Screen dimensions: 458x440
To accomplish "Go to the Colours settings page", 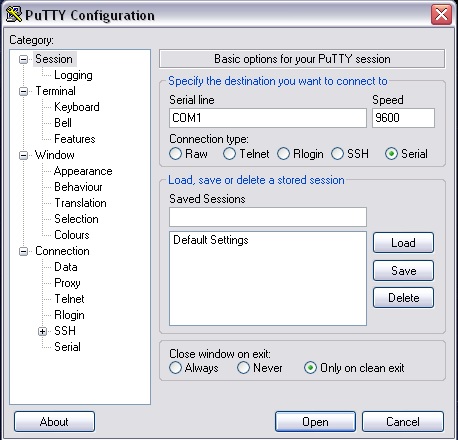I will (72, 235).
